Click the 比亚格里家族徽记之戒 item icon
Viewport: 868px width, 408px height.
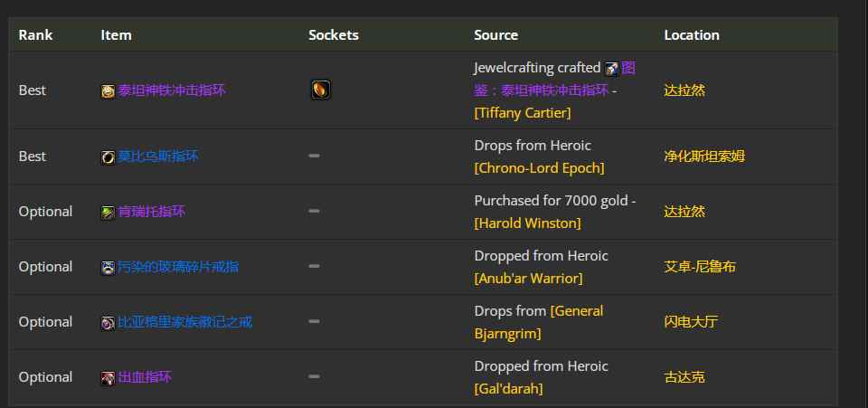point(108,323)
